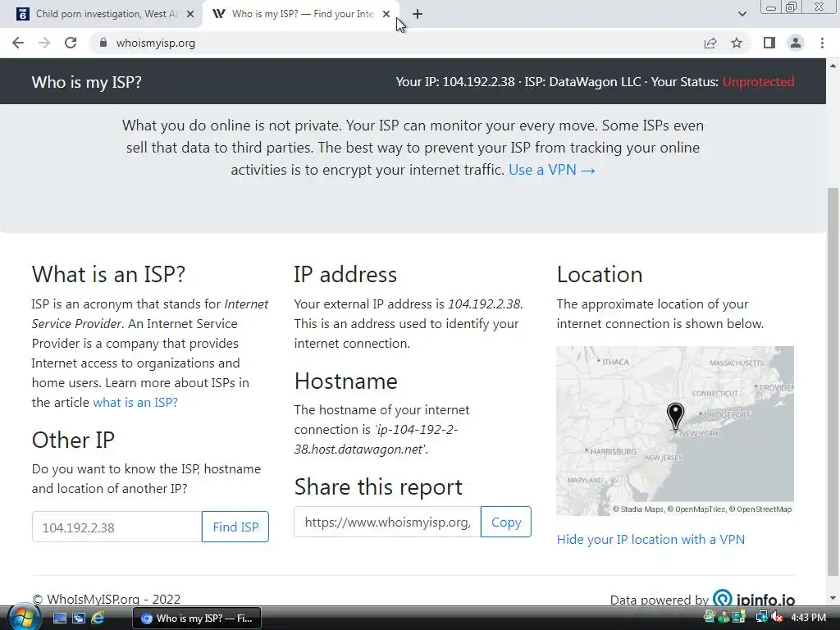Open Hide your IP location with a VPN
840x630 pixels.
pos(651,540)
